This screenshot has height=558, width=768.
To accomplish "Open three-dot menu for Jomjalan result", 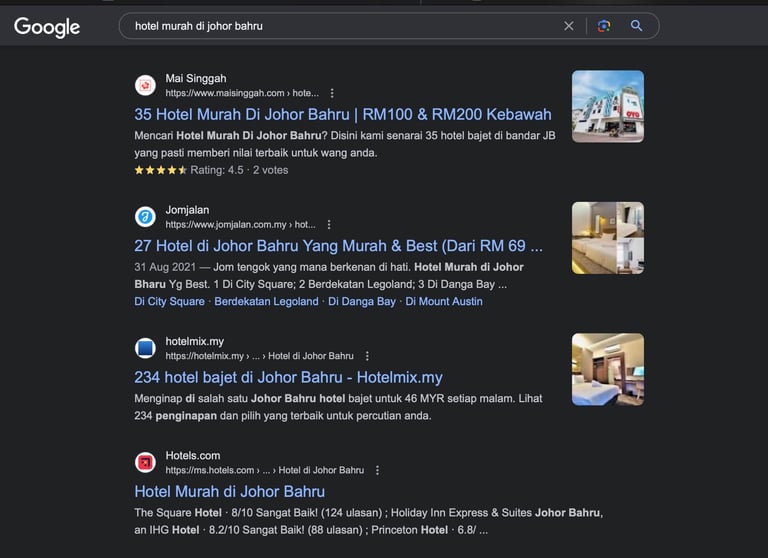I will point(329,224).
